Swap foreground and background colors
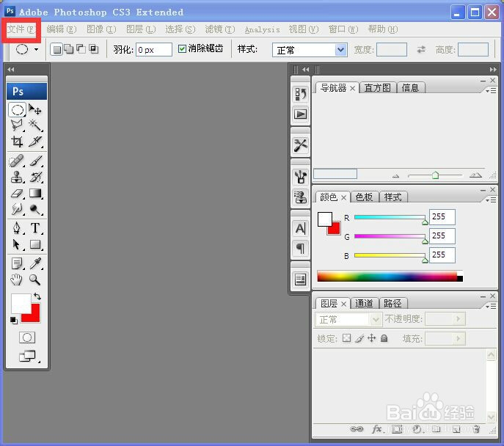 tap(37, 296)
